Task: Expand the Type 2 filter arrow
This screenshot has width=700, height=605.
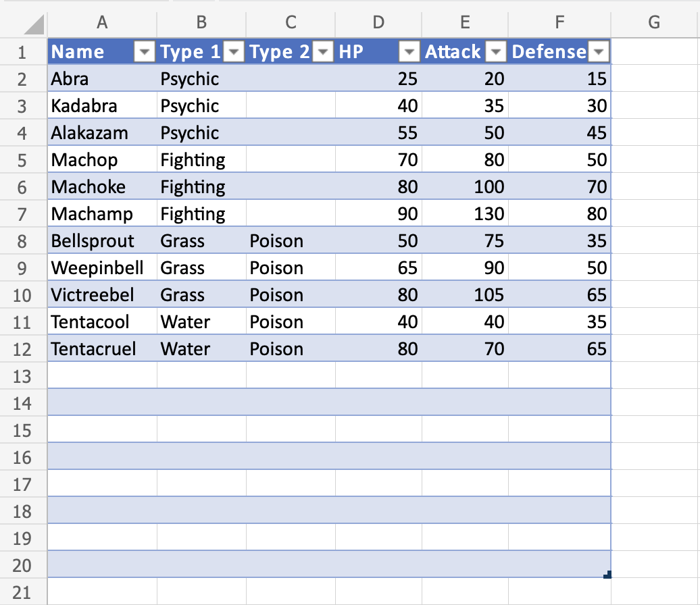Action: (x=324, y=52)
